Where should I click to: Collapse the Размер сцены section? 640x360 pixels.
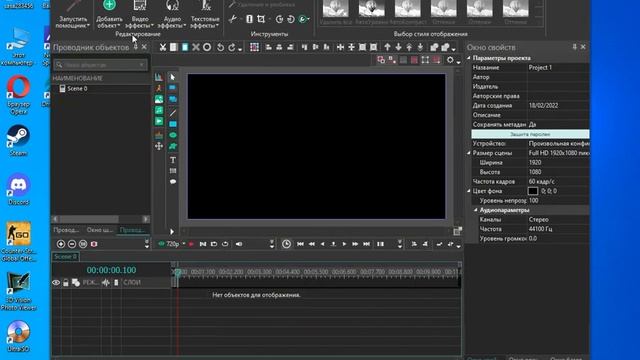pyautogui.click(x=469, y=153)
